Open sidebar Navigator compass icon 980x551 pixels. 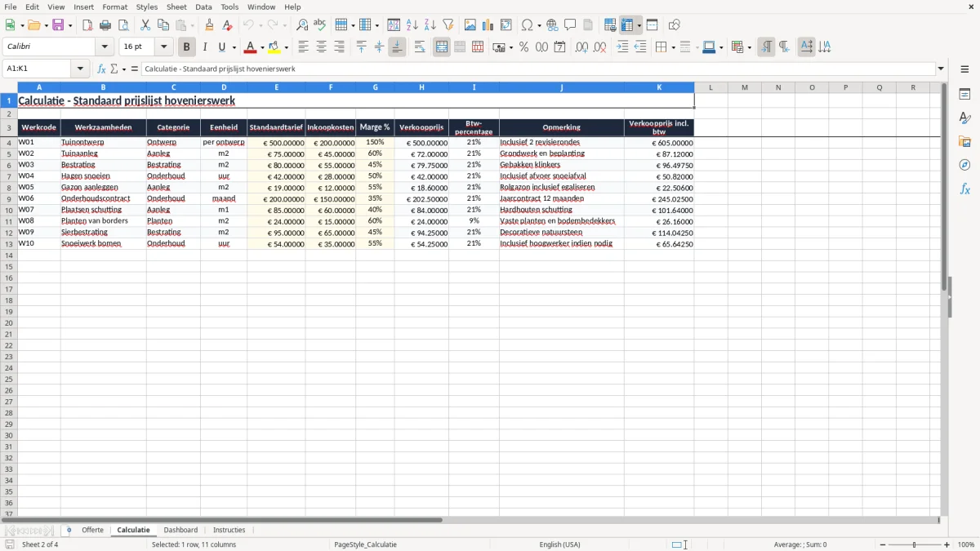[x=964, y=165]
